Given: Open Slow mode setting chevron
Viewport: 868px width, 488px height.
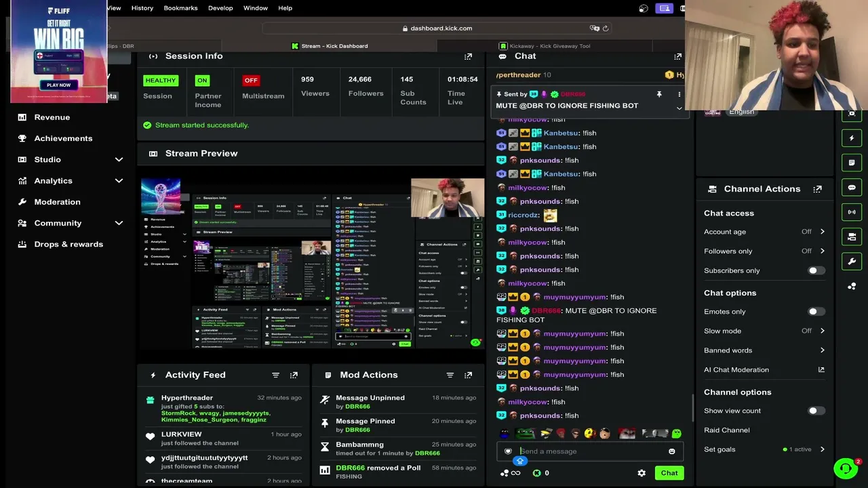Looking at the screenshot, I should click(x=822, y=331).
